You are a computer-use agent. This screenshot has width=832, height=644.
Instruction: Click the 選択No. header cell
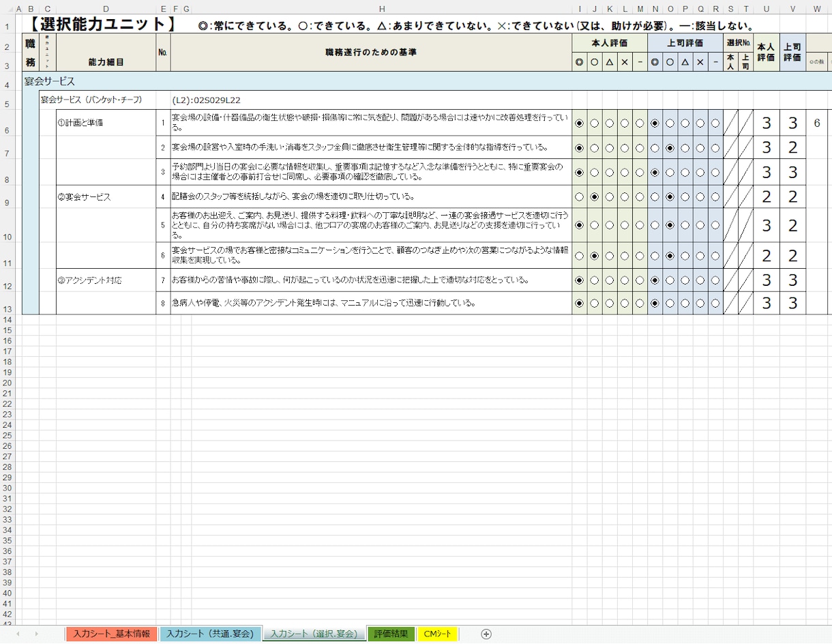738,42
